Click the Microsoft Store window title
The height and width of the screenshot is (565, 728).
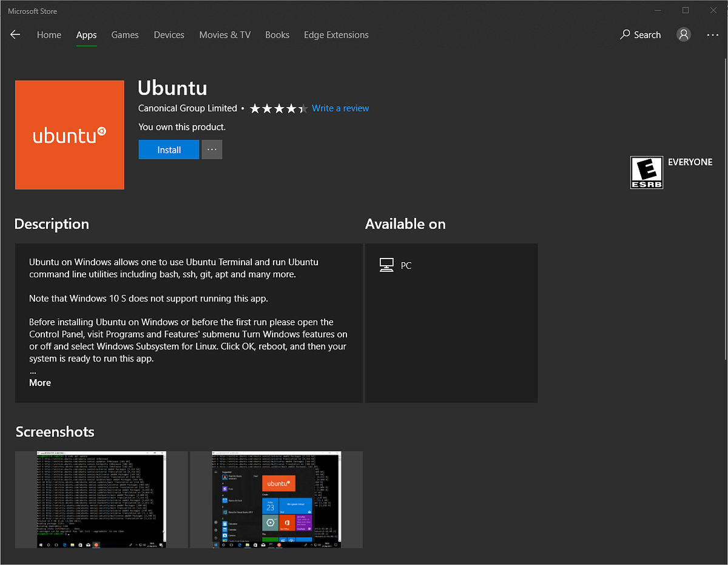[x=33, y=11]
